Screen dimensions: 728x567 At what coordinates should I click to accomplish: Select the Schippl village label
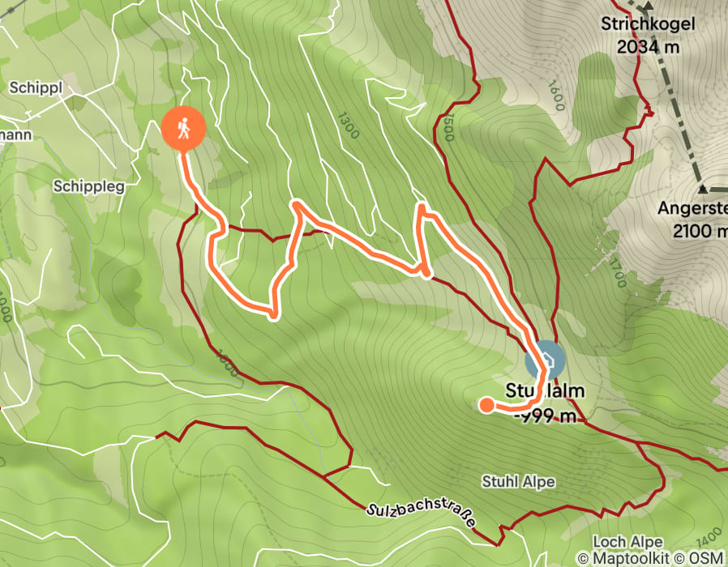(x=36, y=87)
